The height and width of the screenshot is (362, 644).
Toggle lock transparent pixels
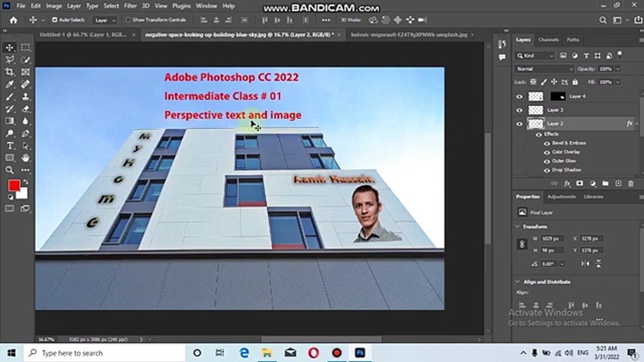[533, 82]
